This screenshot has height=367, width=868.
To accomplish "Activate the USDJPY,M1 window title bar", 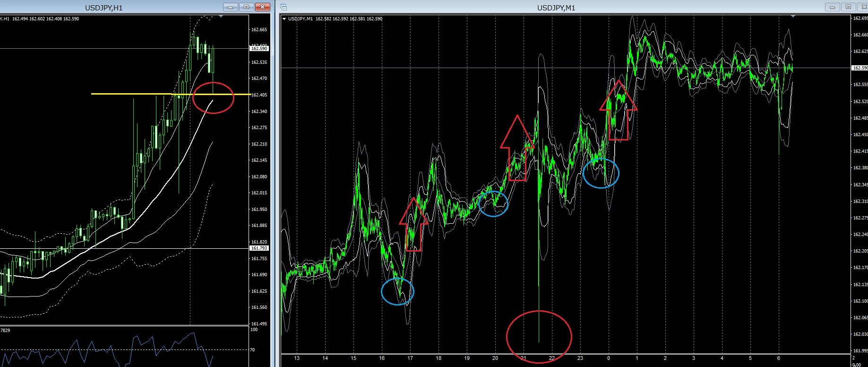I will (556, 8).
